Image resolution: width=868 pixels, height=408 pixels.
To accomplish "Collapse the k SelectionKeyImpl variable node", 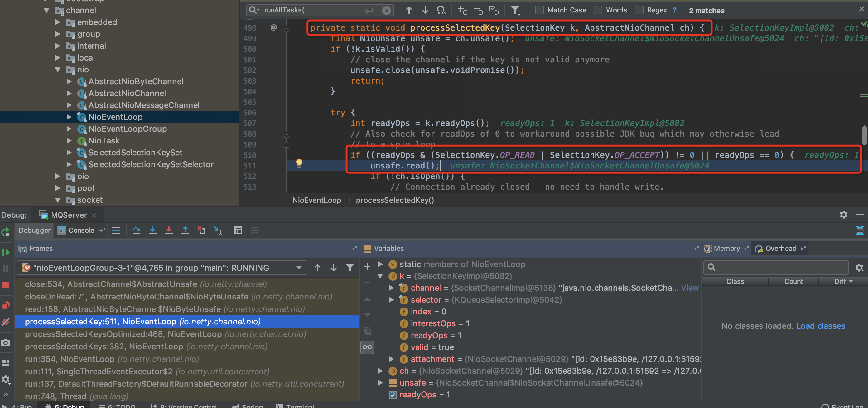I will click(380, 276).
